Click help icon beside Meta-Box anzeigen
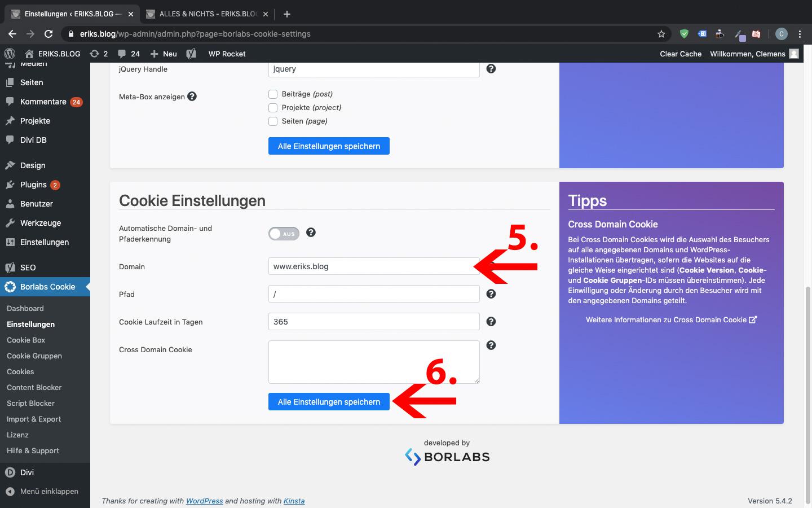 point(192,96)
